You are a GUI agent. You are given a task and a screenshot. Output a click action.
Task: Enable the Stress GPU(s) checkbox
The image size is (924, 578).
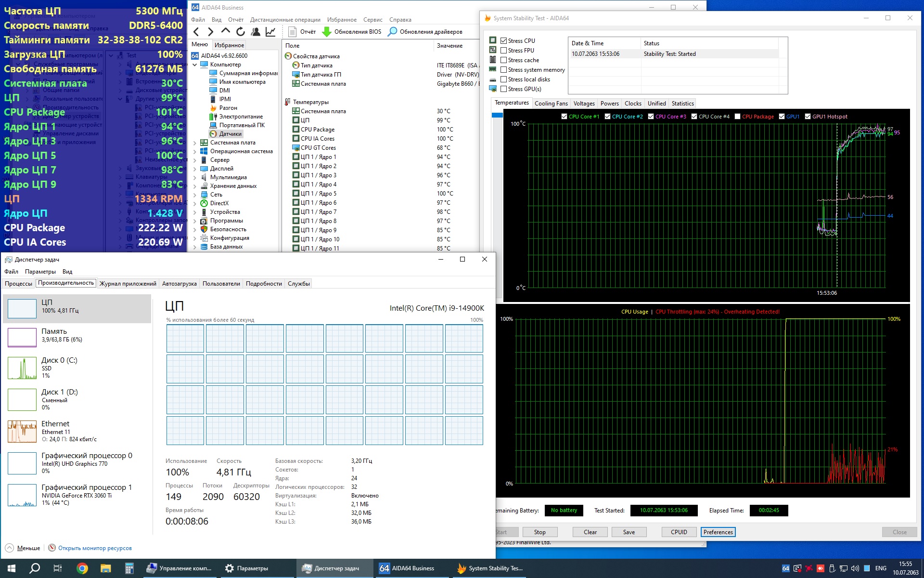pyautogui.click(x=504, y=89)
